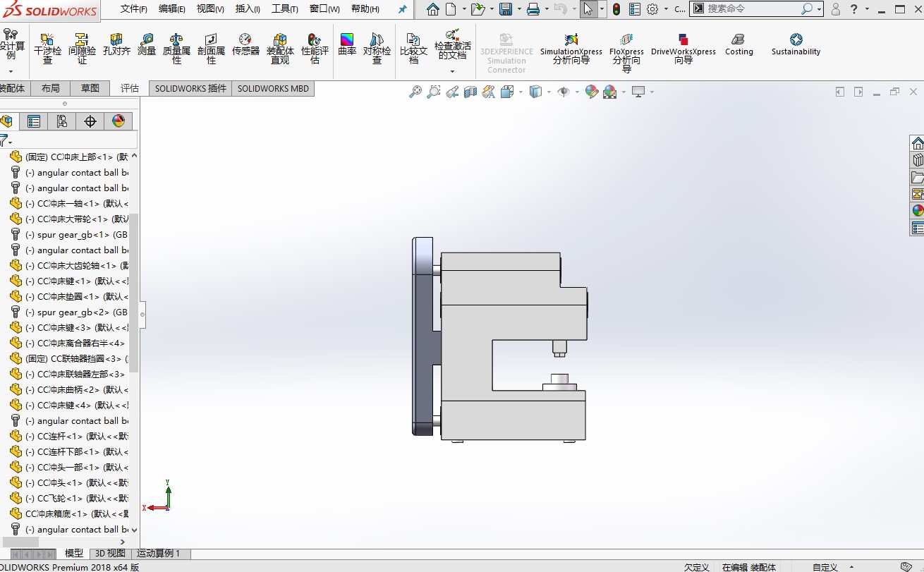The width and height of the screenshot is (924, 572).
Task: Switch to the SOLIDWORKS MBD tab
Action: 273,89
